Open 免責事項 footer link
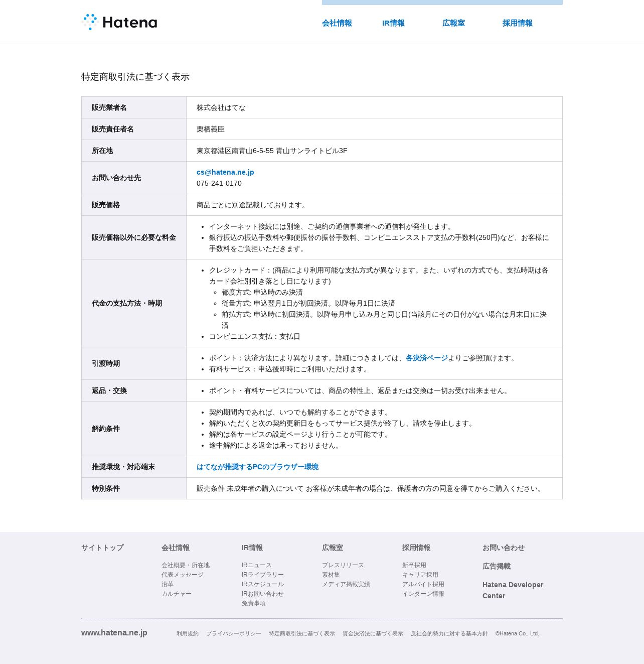 tap(254, 603)
